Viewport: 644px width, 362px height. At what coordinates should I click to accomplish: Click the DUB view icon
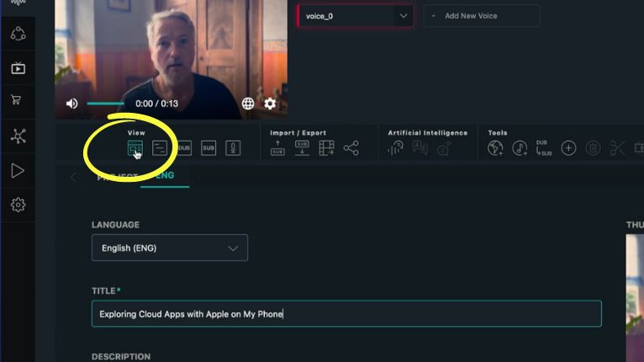click(x=183, y=148)
